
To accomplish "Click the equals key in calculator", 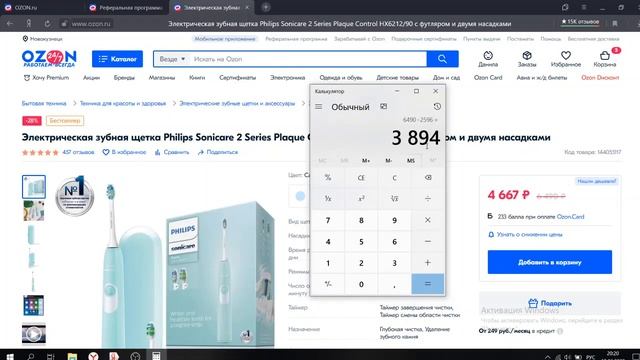I will tap(427, 284).
